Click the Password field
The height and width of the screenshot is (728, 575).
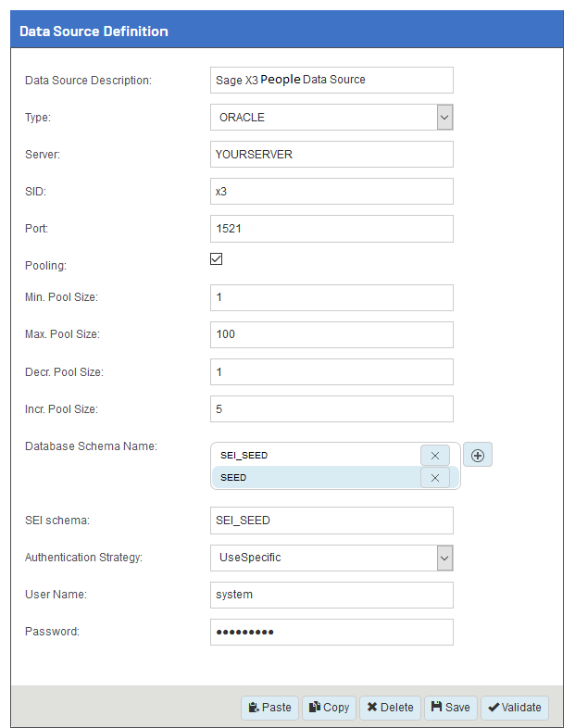coord(331,632)
